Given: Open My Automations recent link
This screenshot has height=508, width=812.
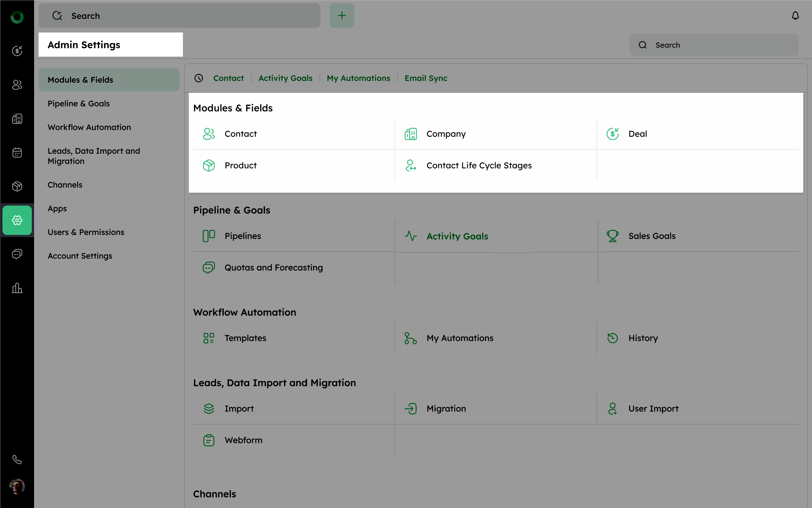Looking at the screenshot, I should 358,78.
